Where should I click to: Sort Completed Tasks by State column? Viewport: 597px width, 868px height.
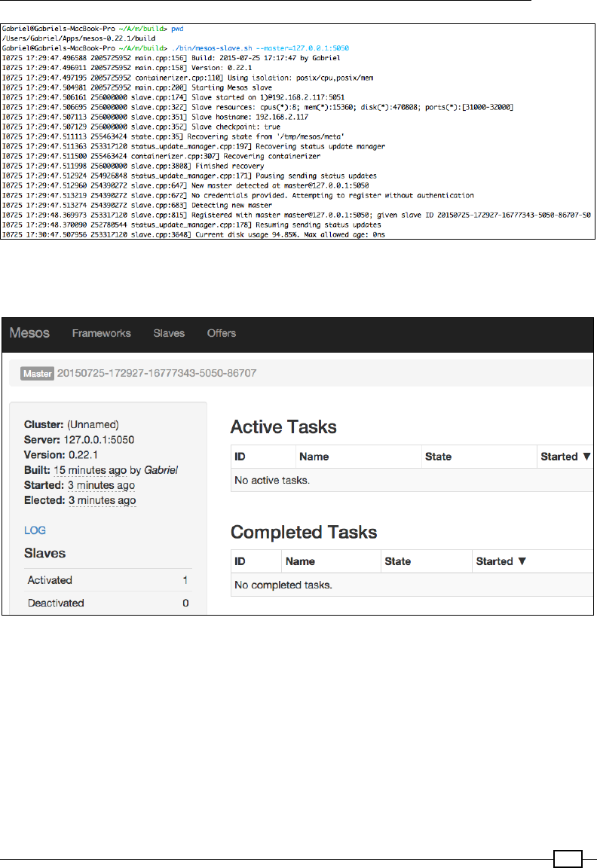tap(427, 561)
